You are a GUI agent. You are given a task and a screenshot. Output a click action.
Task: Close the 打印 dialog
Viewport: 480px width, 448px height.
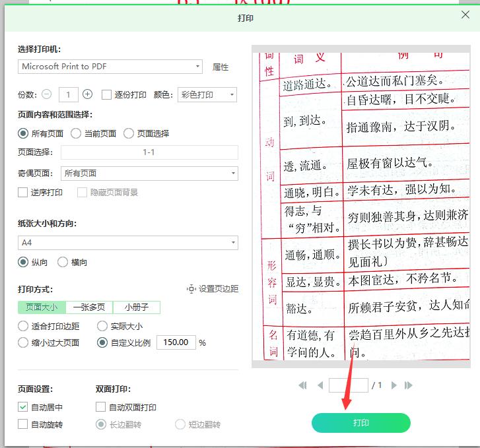tap(465, 15)
